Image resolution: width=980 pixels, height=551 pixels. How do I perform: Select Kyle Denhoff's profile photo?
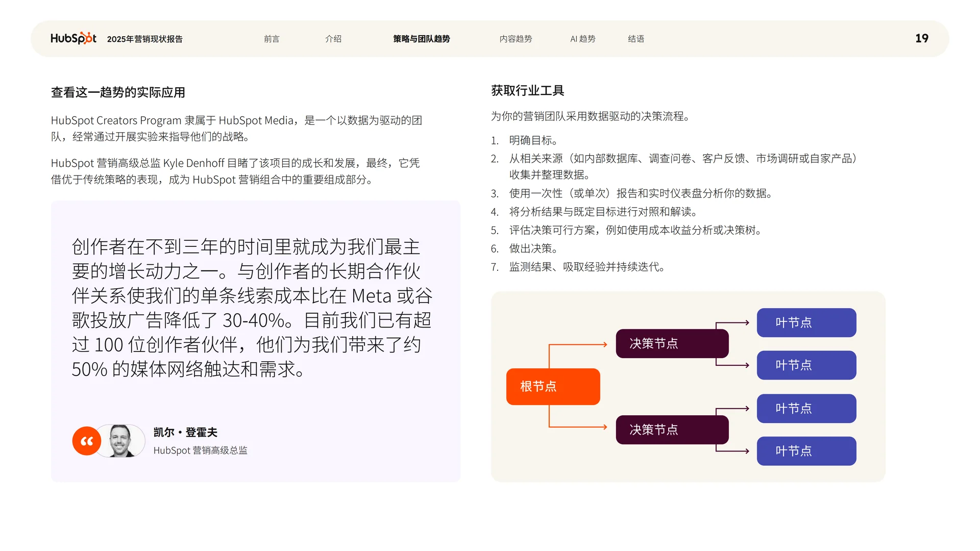[121, 441]
